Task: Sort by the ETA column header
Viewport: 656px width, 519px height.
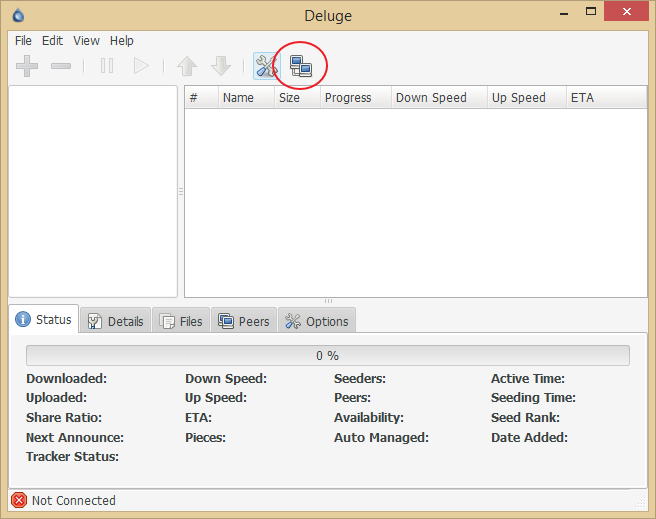Action: (607, 97)
